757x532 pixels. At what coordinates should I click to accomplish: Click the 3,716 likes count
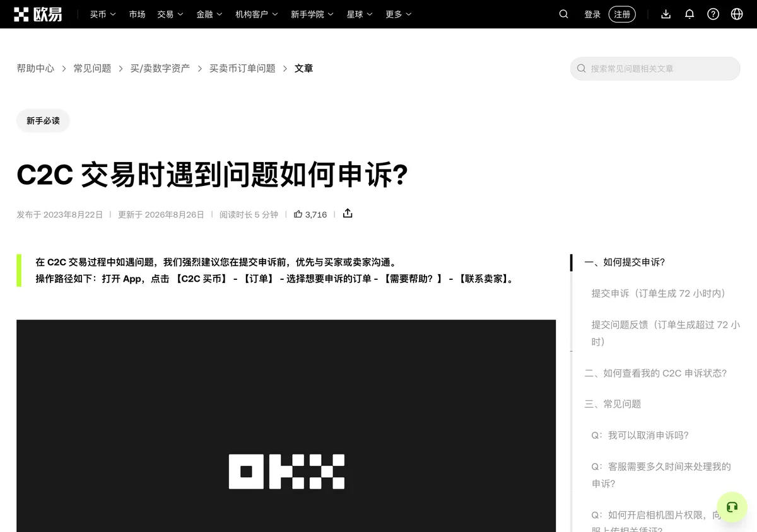pos(316,214)
